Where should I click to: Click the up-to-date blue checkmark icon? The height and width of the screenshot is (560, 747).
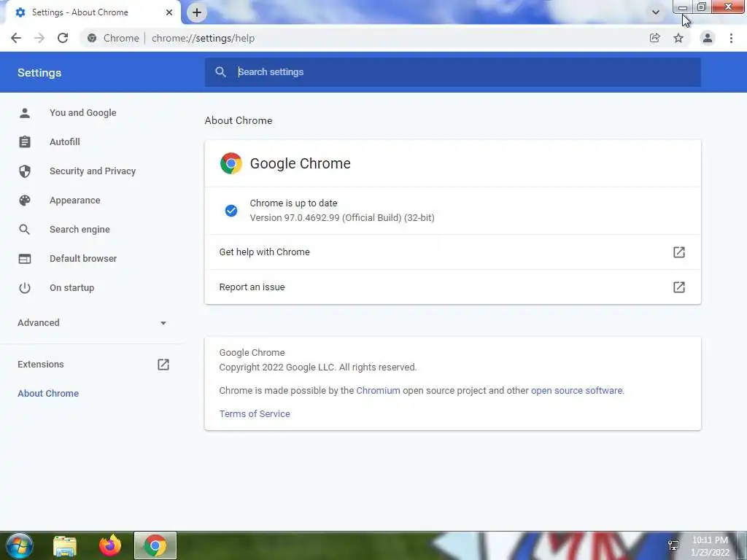click(231, 211)
